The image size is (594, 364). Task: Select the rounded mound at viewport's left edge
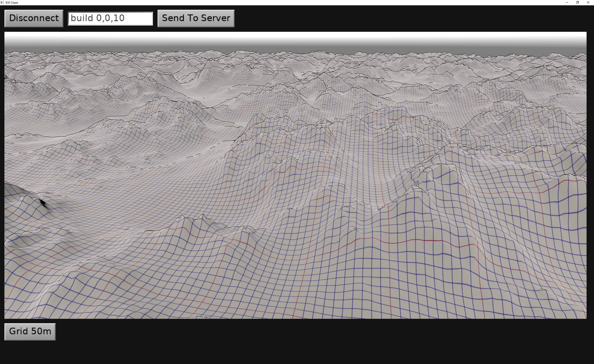(x=15, y=192)
